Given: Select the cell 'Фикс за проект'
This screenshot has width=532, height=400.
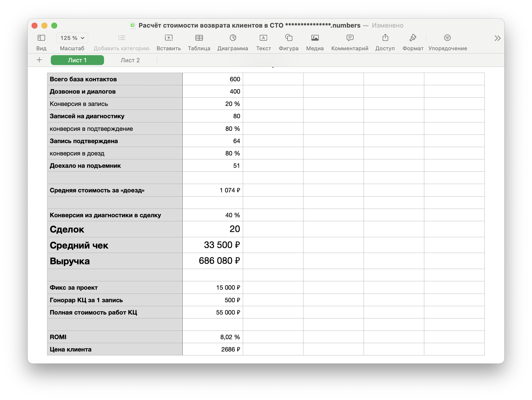Looking at the screenshot, I should click(x=115, y=287).
